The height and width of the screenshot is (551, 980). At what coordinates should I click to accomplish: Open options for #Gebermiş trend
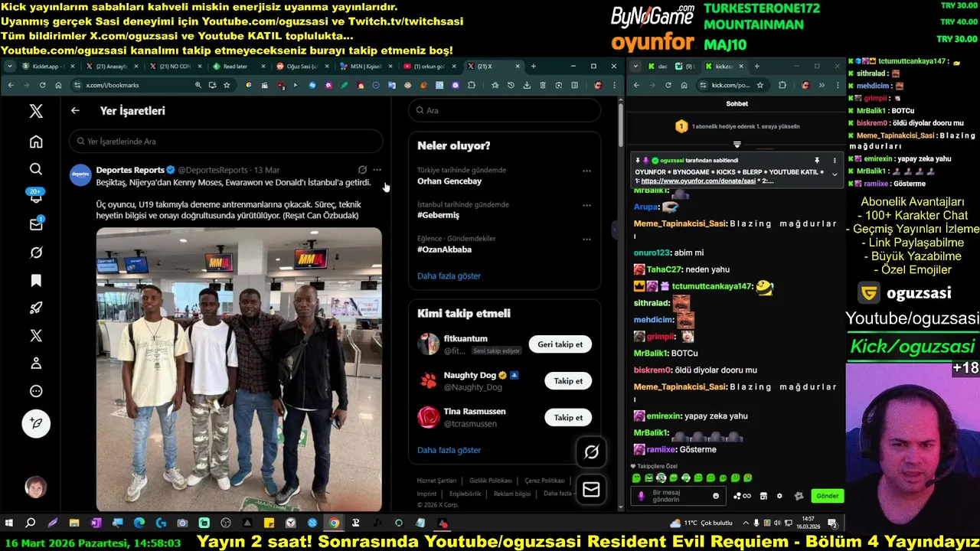[586, 206]
